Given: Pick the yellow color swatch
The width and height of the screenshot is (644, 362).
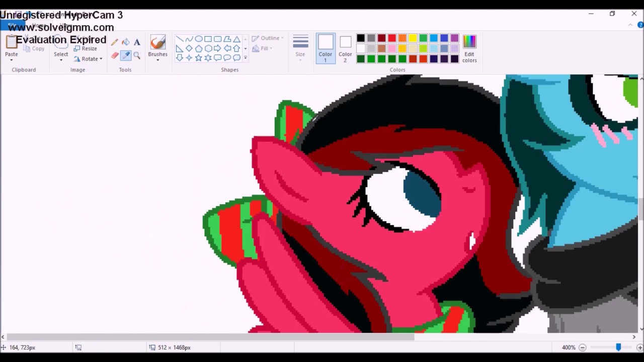Looking at the screenshot, I should point(413,38).
